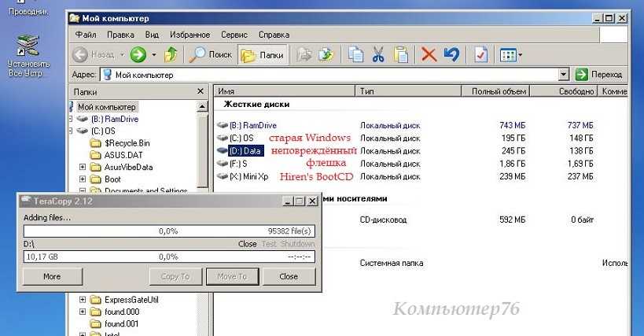
Task: Click the red X Delete icon
Action: point(429,54)
